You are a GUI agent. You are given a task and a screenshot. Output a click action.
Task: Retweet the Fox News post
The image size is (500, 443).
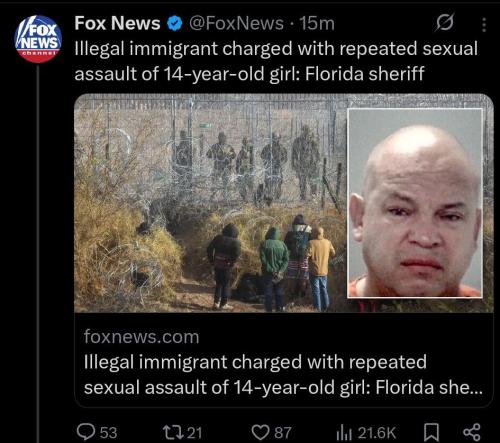(172, 432)
